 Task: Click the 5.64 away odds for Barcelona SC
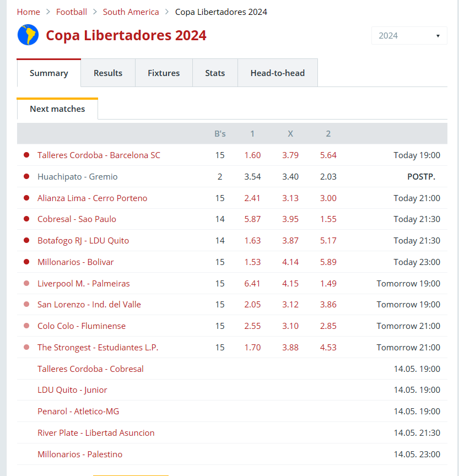point(328,155)
